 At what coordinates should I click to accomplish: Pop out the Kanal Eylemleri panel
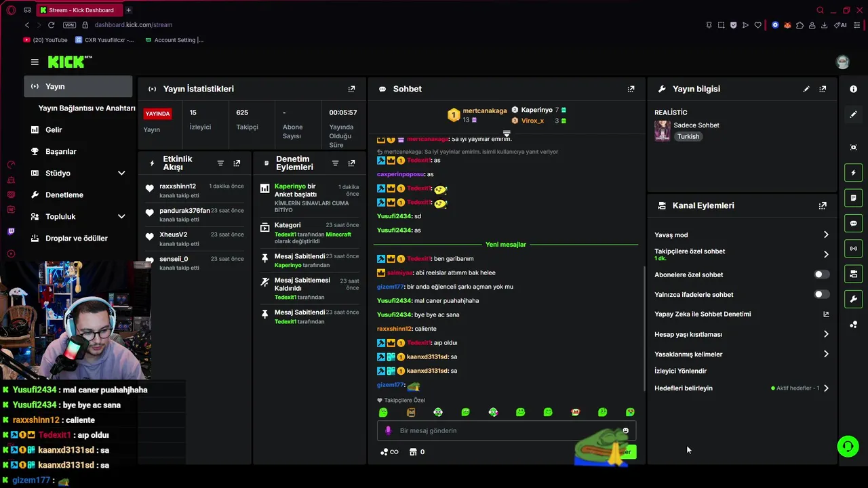tap(823, 205)
